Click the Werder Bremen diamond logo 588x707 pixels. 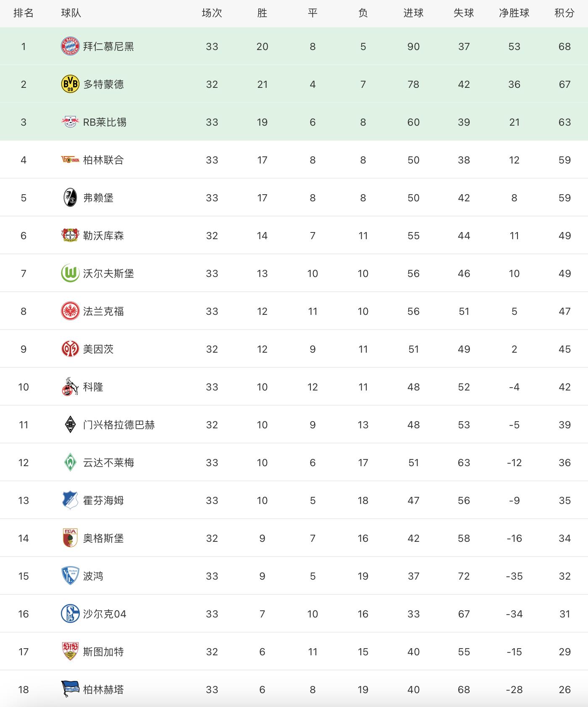click(x=70, y=462)
